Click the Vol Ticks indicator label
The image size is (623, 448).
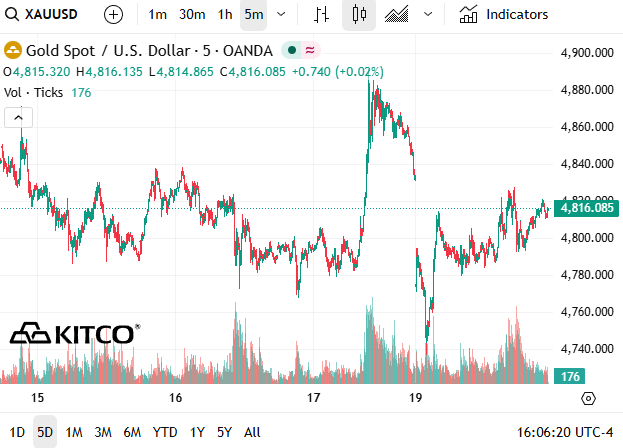point(34,92)
